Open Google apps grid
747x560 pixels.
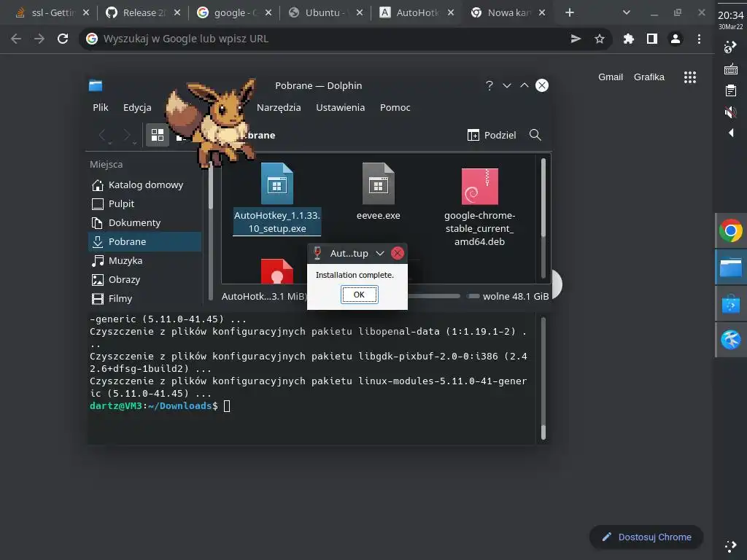(x=690, y=77)
